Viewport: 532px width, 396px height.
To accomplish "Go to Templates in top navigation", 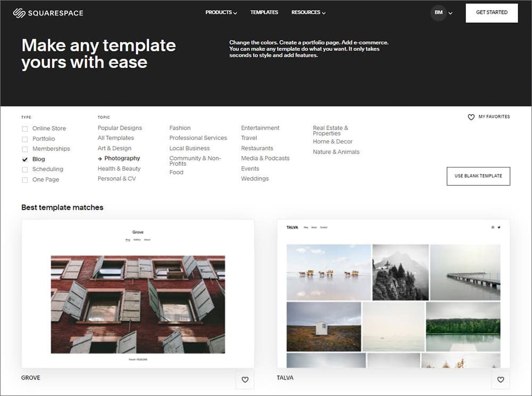I will (264, 12).
